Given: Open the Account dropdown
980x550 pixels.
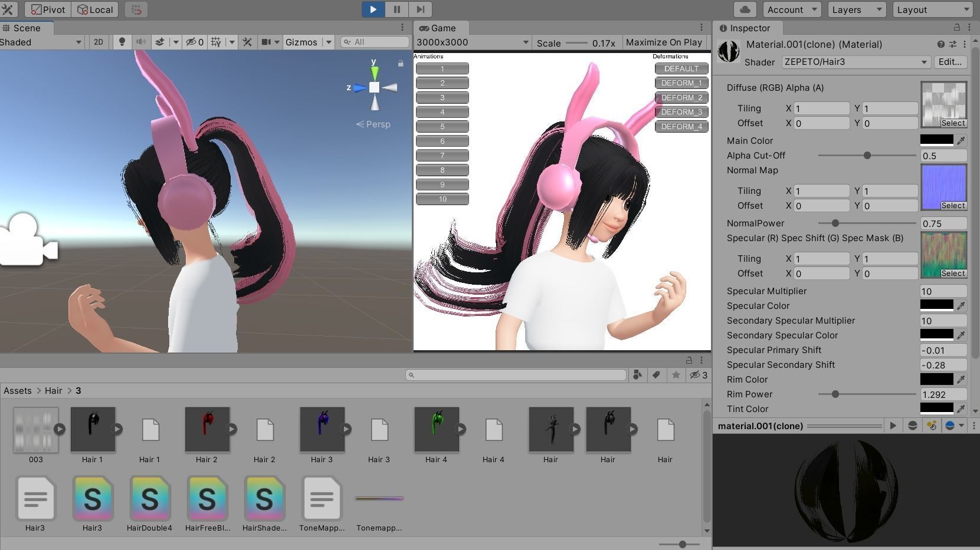Looking at the screenshot, I should point(792,9).
